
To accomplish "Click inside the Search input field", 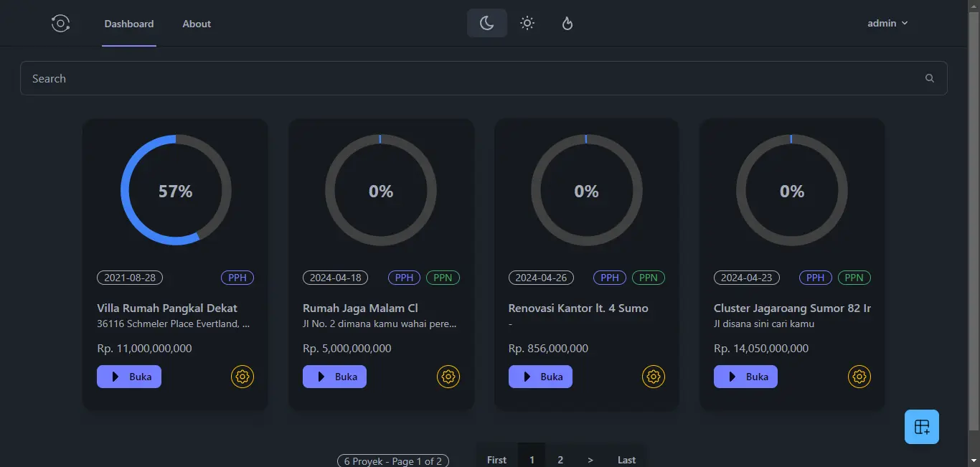I will click(x=473, y=78).
